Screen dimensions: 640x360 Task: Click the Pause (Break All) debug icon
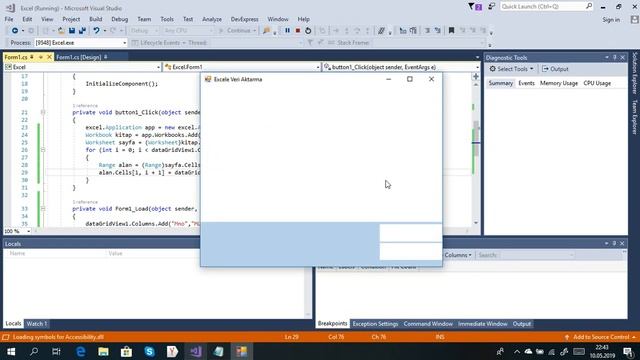point(287,31)
